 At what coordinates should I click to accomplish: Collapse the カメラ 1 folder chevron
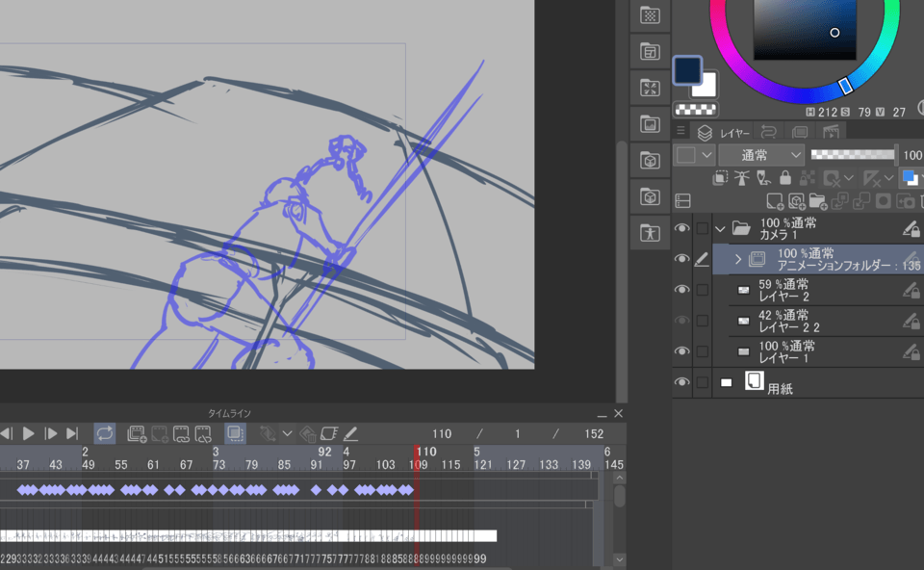coord(720,229)
